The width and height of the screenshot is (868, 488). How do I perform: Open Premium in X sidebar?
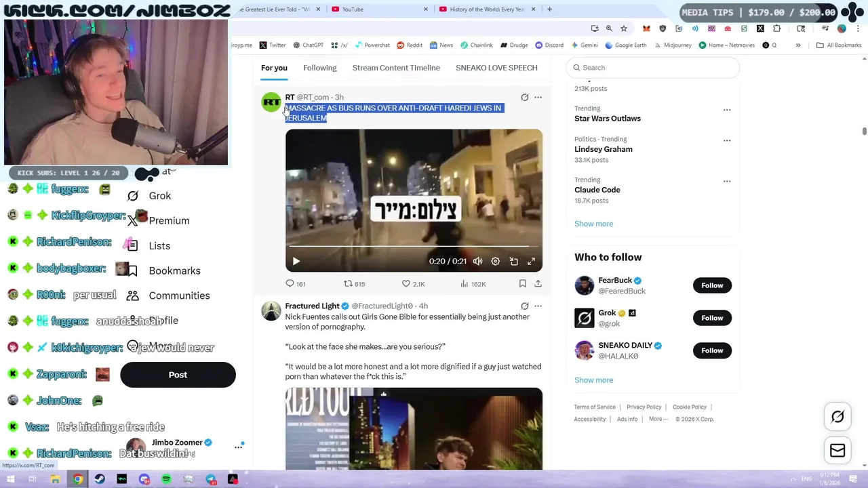click(159, 220)
